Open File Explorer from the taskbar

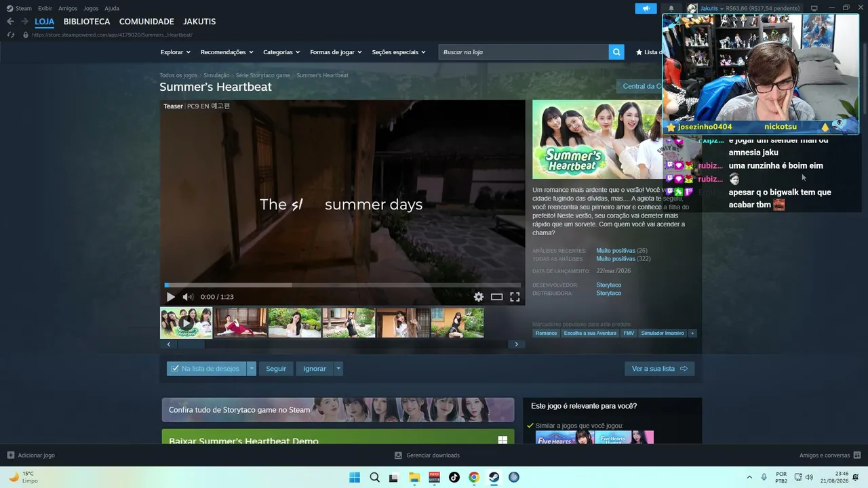pos(414,477)
